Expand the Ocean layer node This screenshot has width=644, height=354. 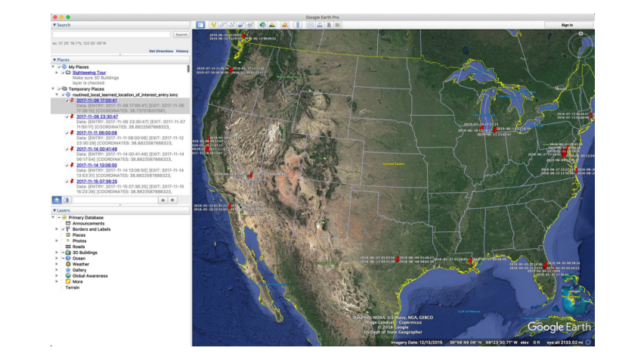click(x=57, y=258)
